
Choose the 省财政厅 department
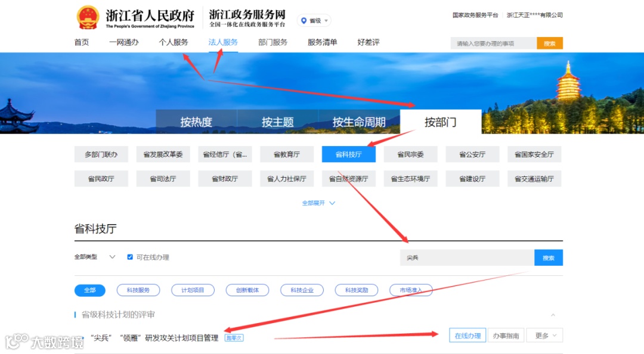[x=225, y=179]
